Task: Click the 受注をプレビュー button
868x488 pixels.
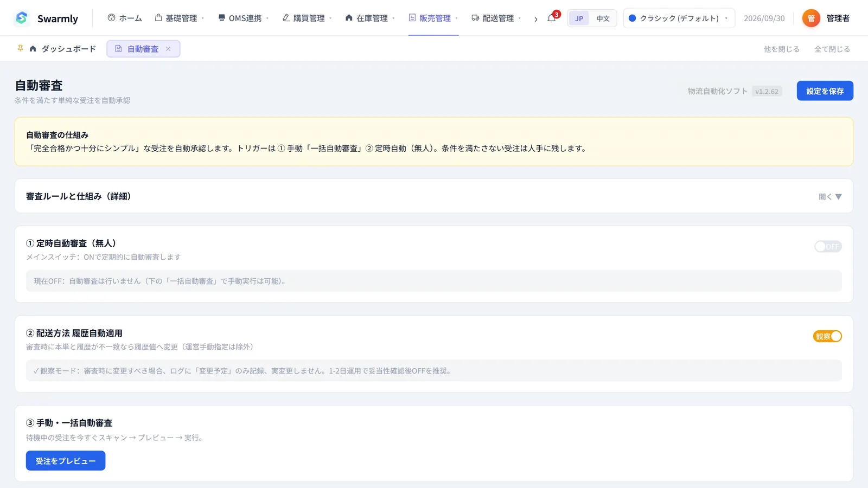Action: click(x=66, y=461)
